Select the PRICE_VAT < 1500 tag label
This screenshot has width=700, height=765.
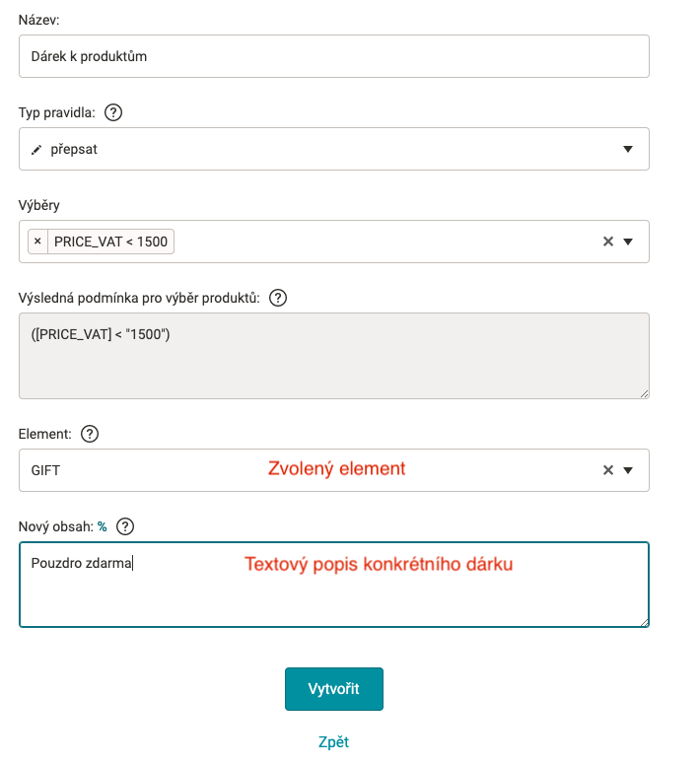point(110,242)
